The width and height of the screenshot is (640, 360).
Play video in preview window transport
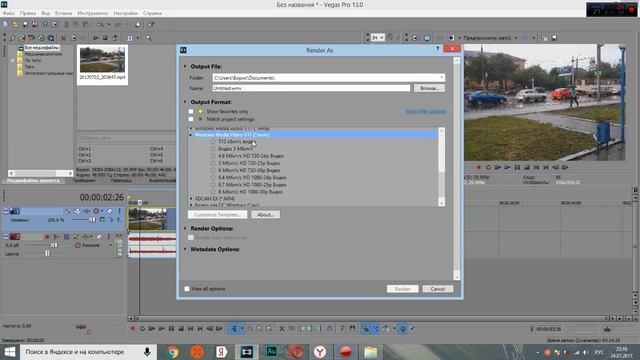[507, 167]
